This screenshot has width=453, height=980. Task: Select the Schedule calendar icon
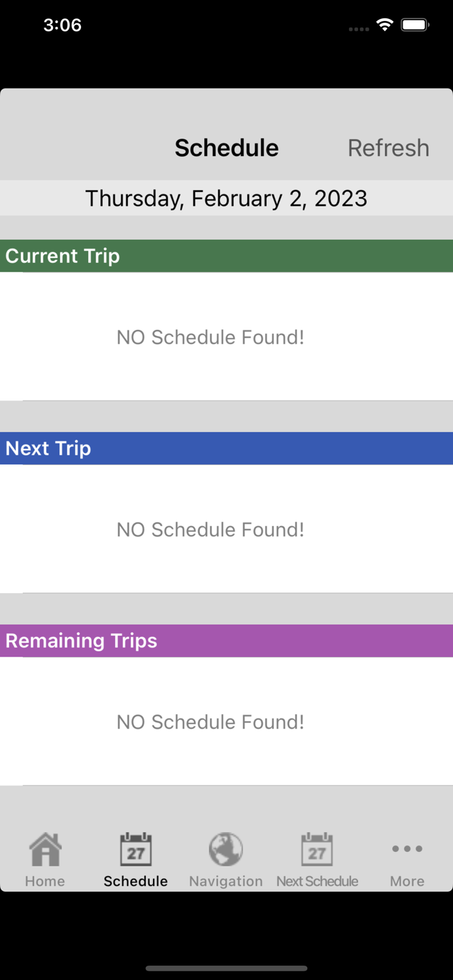tap(135, 849)
